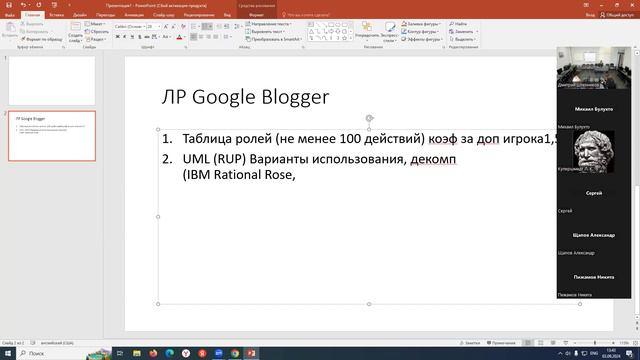This screenshot has height=360, width=640.
Task: Open the Упорядочить arrange menu
Action: click(367, 32)
